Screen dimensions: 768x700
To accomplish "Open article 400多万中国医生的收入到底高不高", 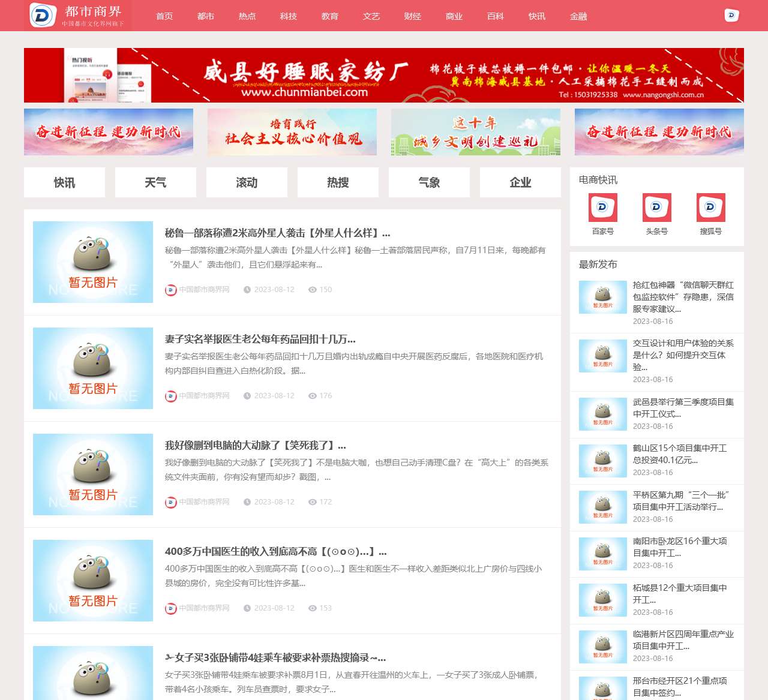I will [276, 552].
